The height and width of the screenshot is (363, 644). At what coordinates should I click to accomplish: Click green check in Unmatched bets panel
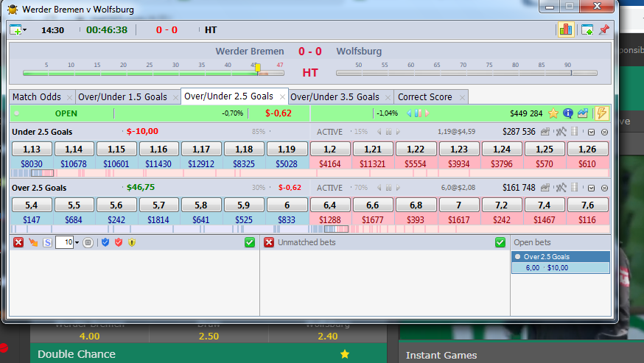pos(500,242)
